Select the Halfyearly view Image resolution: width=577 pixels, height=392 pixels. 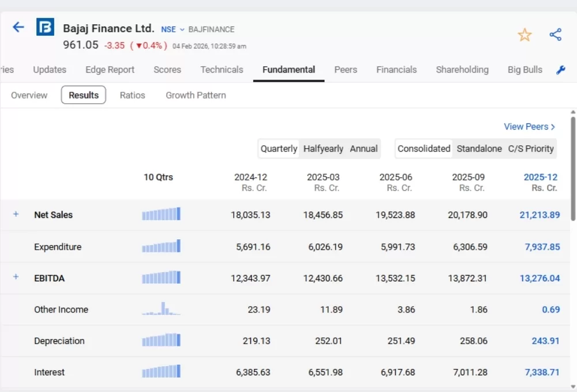pos(323,148)
